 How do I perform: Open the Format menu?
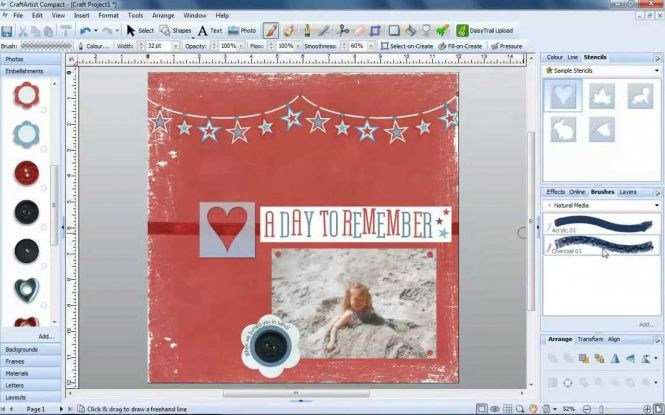tap(109, 15)
